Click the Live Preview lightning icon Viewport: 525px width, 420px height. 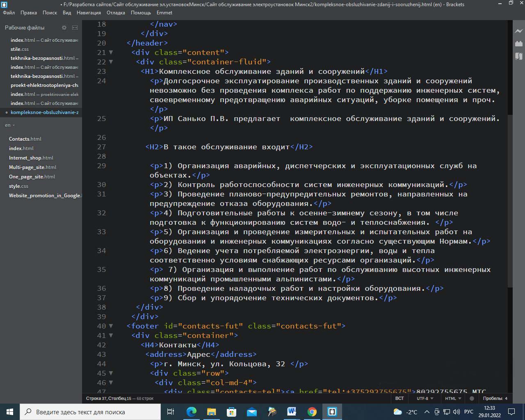519,31
